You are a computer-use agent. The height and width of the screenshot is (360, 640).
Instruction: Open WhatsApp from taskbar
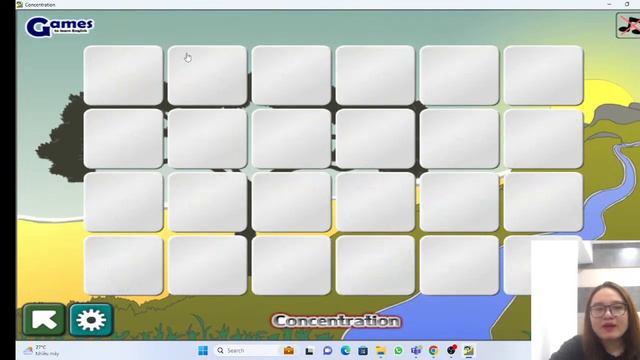click(x=398, y=351)
